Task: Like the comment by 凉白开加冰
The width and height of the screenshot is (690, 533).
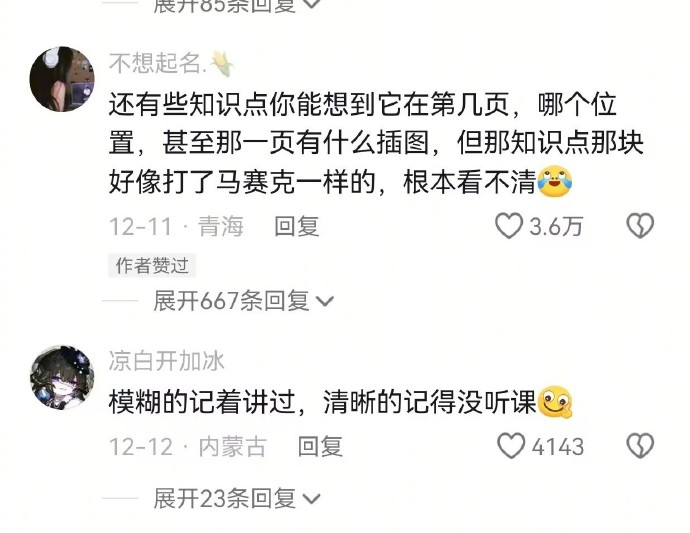Action: pos(511,445)
